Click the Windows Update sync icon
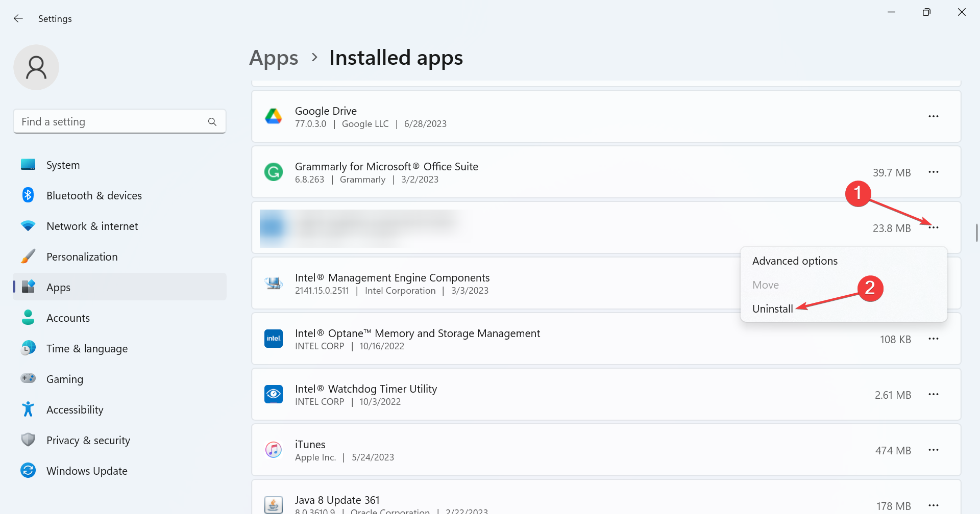 coord(28,470)
